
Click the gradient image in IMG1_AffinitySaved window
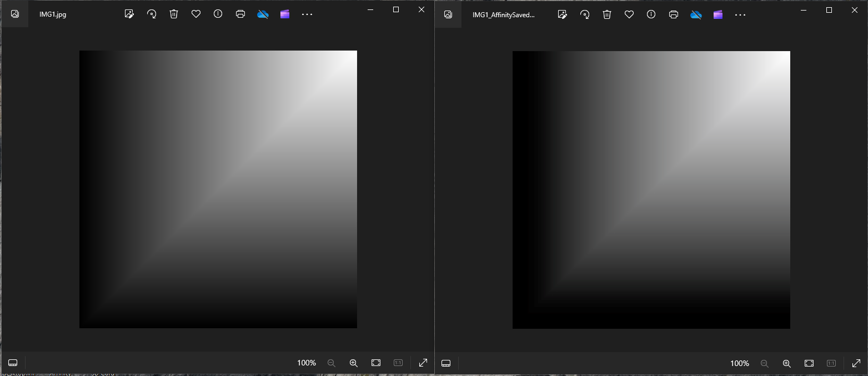click(651, 190)
